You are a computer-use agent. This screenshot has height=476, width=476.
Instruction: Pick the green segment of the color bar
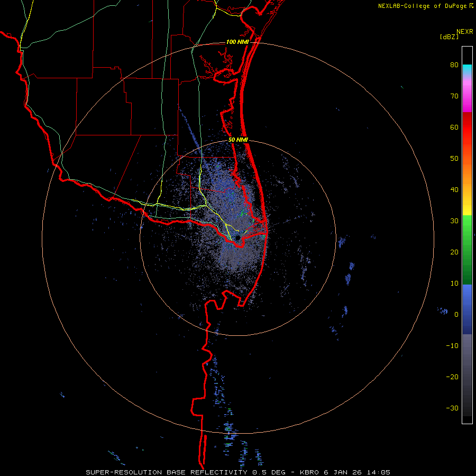[467, 250]
